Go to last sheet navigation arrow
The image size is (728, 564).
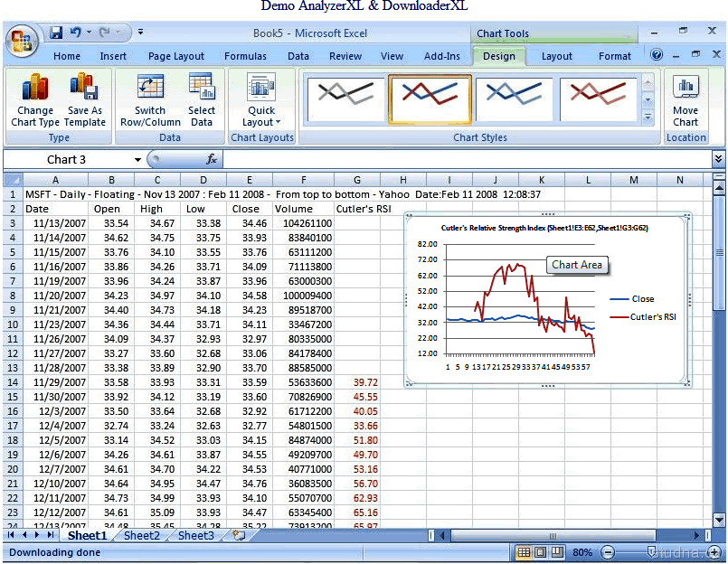50,535
